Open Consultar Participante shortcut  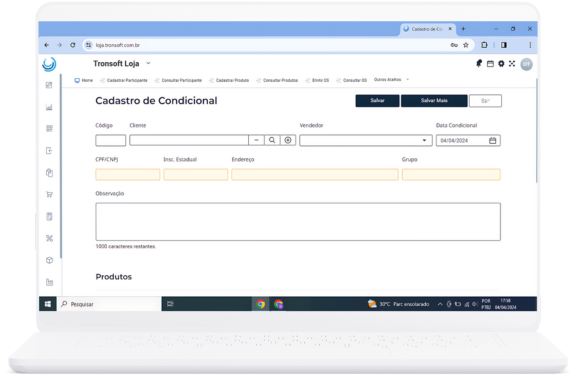pyautogui.click(x=178, y=80)
